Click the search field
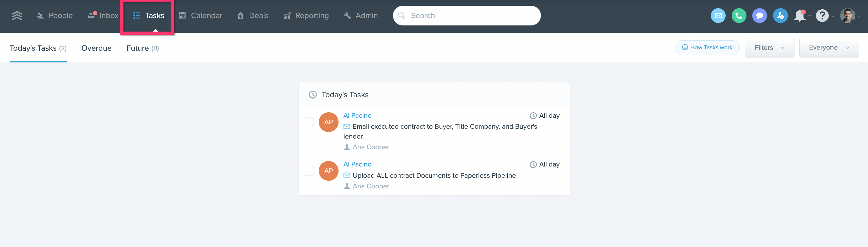The height and width of the screenshot is (247, 868). (x=467, y=16)
